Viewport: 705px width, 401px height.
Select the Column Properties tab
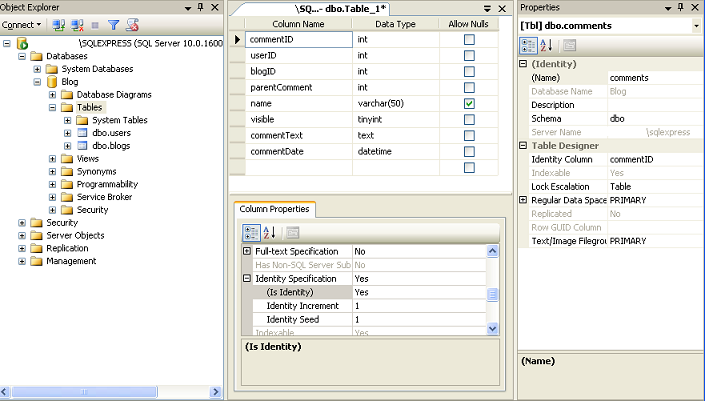click(x=274, y=209)
